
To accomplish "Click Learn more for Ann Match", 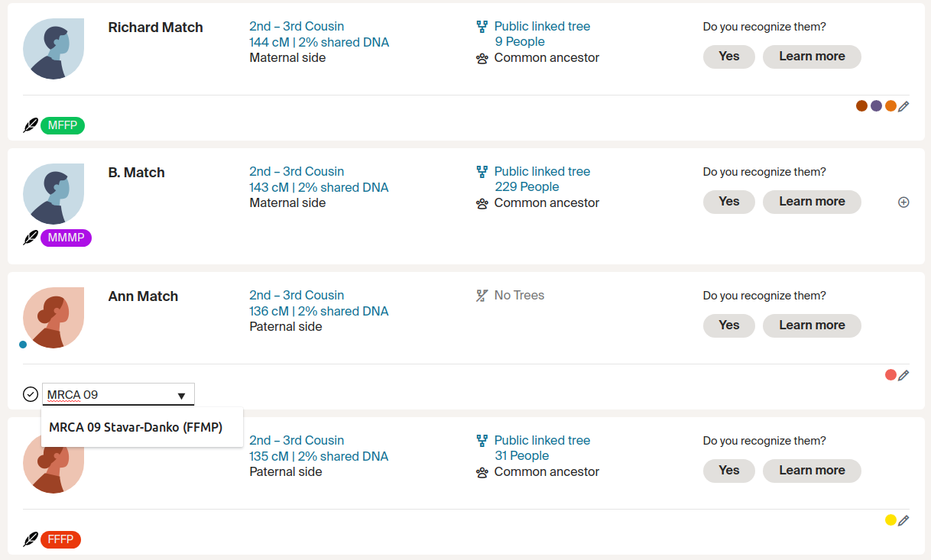I will (812, 325).
